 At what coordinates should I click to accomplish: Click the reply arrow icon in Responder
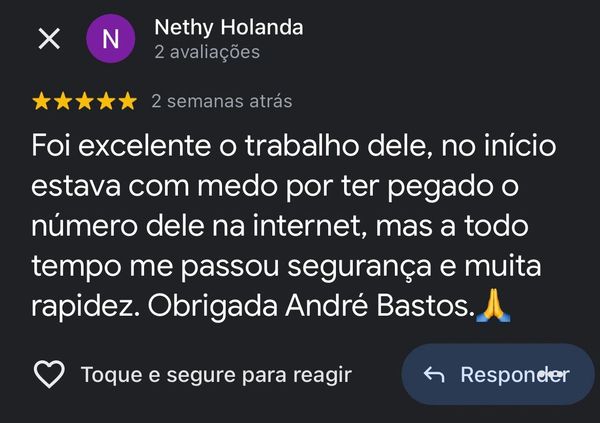tap(434, 375)
